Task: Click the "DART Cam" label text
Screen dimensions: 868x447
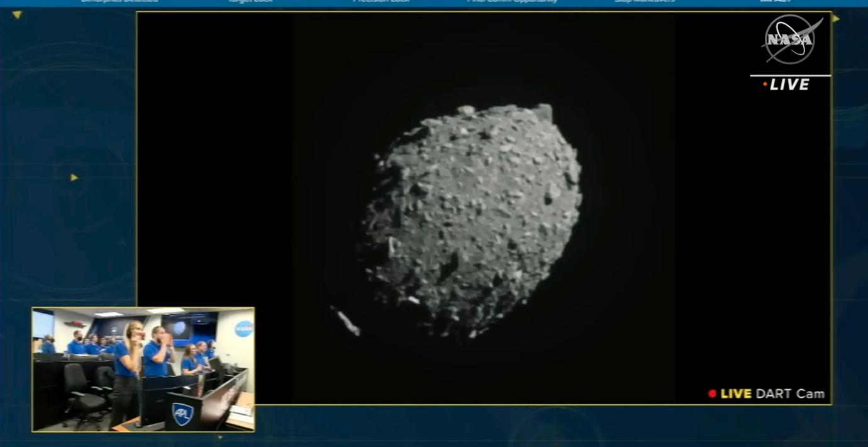Action: click(790, 393)
